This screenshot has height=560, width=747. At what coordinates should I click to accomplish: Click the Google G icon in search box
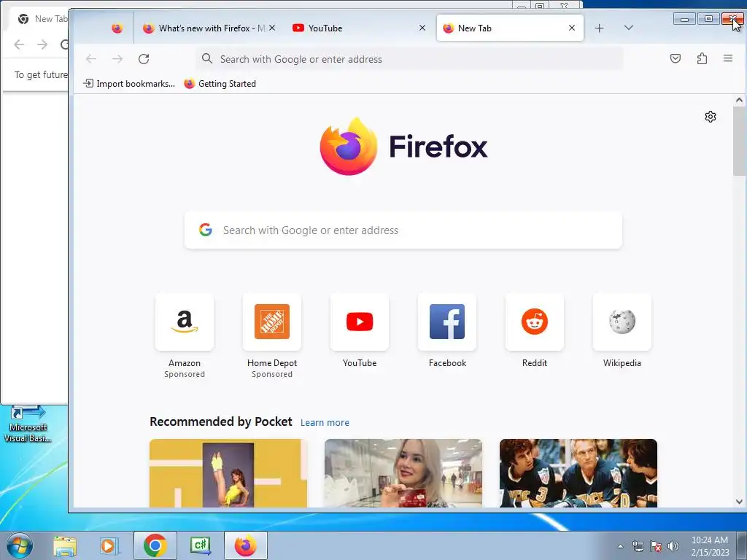click(205, 230)
